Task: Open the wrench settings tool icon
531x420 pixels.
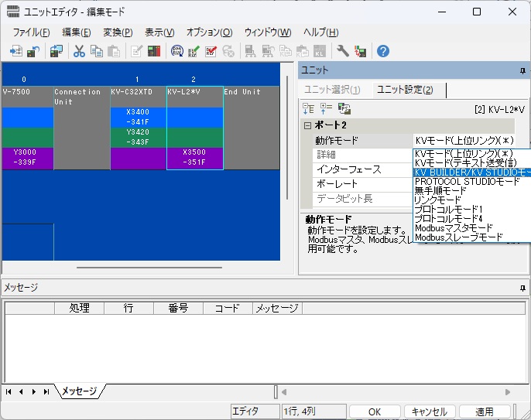Action: (x=343, y=51)
